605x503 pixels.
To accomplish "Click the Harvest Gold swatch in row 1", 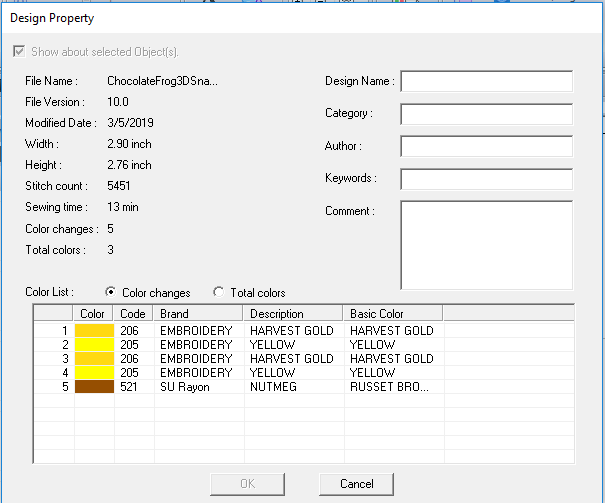I will [x=95, y=330].
